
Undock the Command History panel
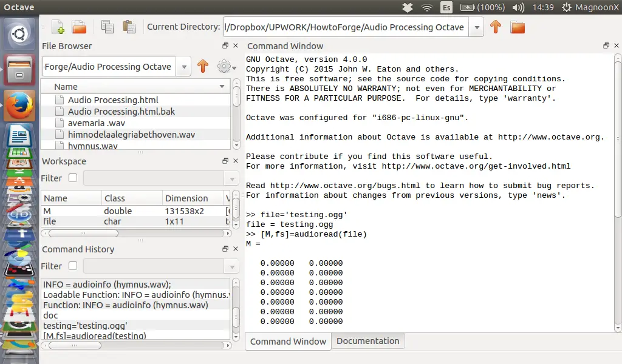(x=225, y=248)
